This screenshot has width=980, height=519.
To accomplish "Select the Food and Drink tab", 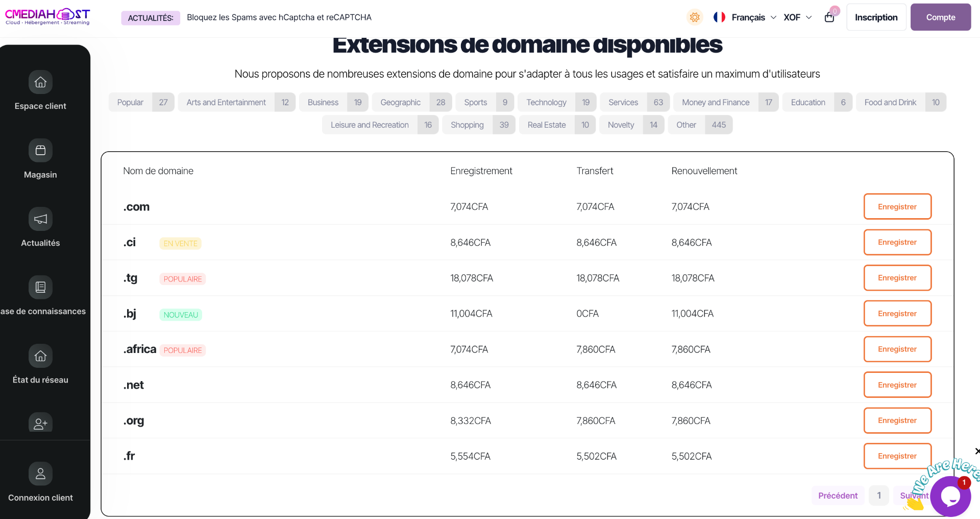I will tap(901, 102).
